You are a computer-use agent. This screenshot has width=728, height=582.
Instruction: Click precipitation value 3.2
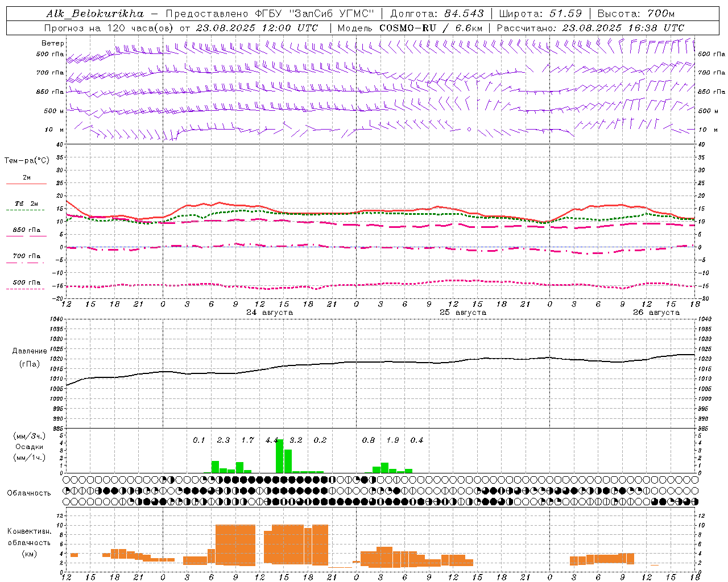[x=296, y=440]
